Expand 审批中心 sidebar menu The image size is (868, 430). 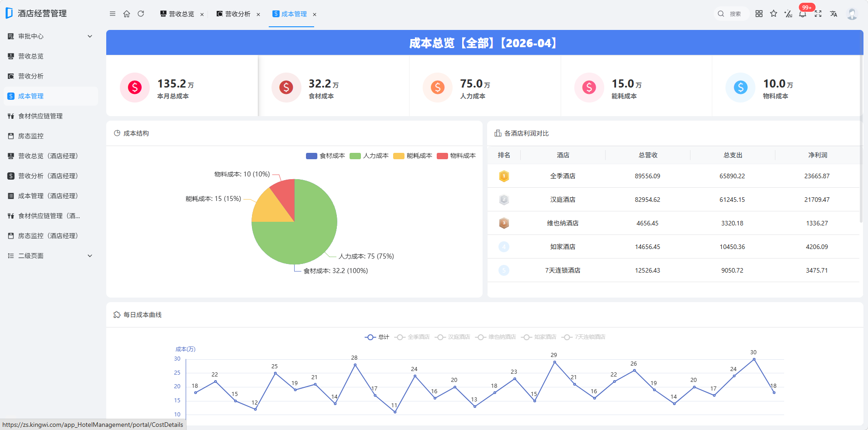(50, 36)
